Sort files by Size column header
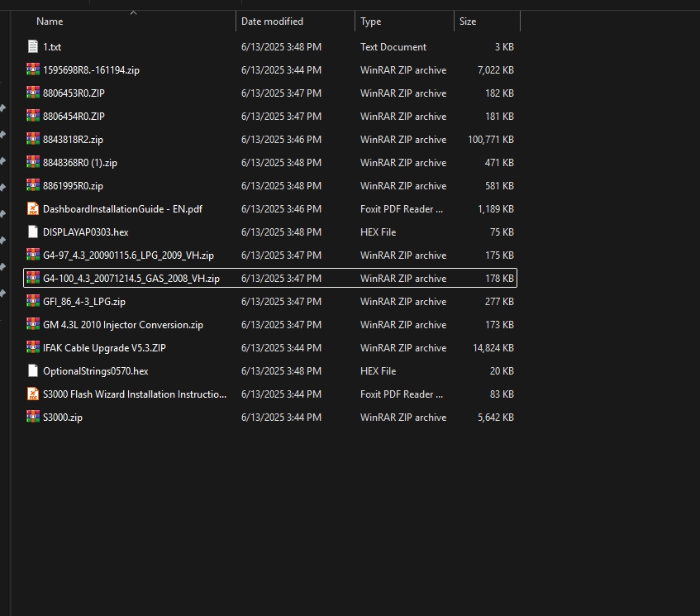The height and width of the screenshot is (616, 700). tap(468, 21)
